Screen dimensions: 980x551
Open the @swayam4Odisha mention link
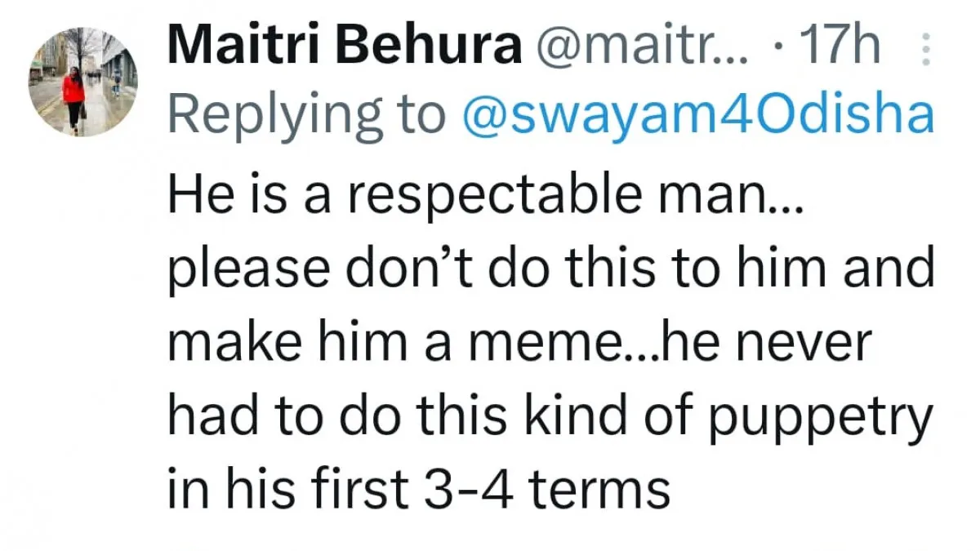click(698, 117)
